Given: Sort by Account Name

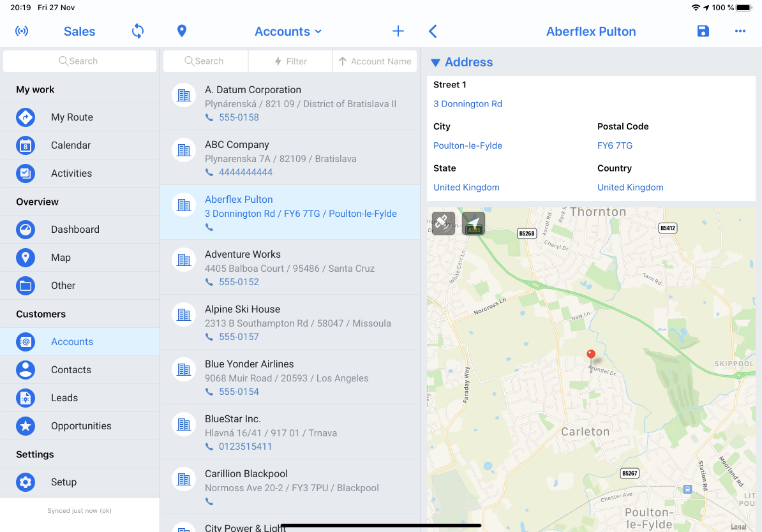Looking at the screenshot, I should tap(375, 61).
